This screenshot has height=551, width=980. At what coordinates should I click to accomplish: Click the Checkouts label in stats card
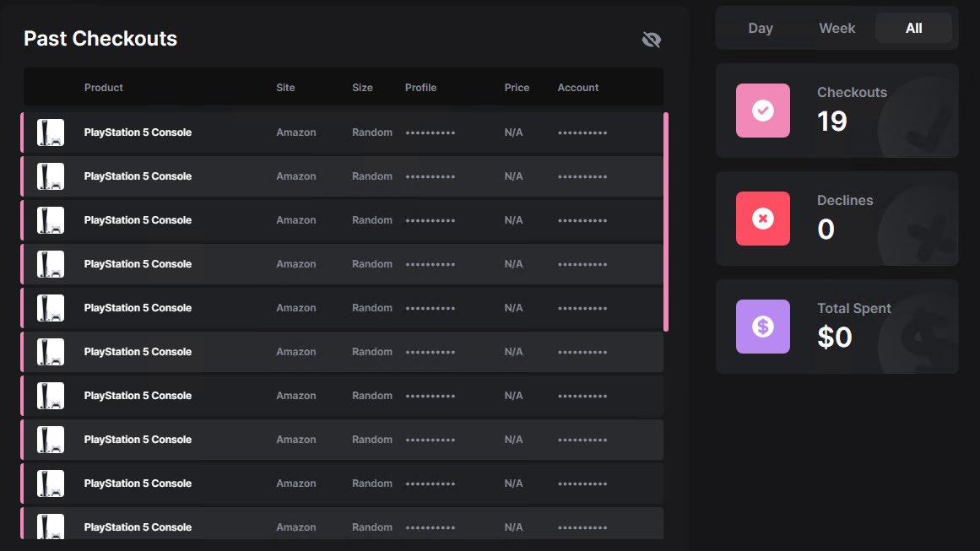pyautogui.click(x=852, y=93)
